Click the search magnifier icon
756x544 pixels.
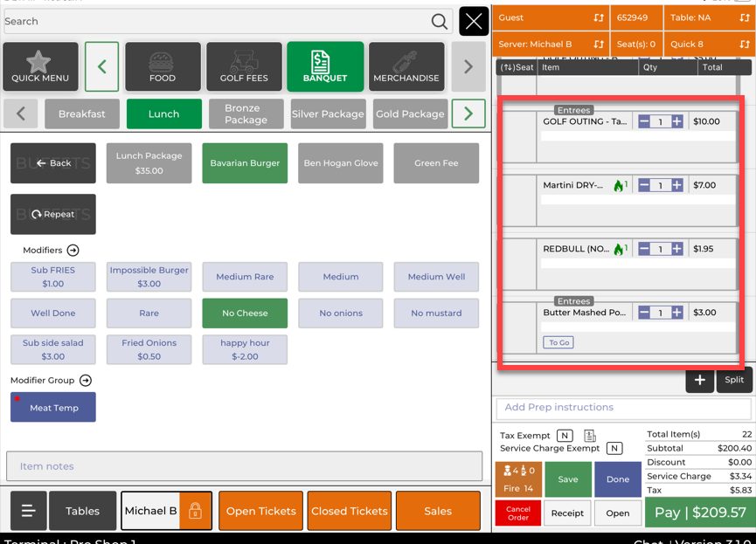pyautogui.click(x=440, y=22)
